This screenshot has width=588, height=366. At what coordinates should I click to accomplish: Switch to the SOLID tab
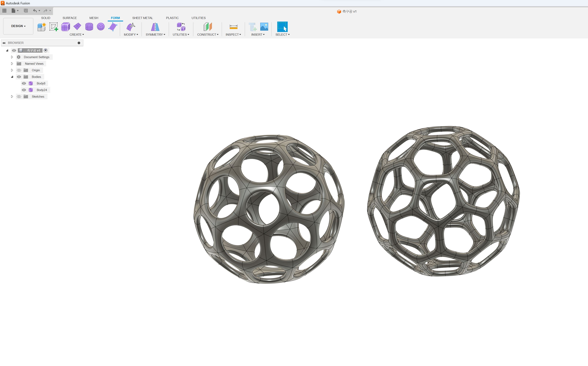coord(46,18)
